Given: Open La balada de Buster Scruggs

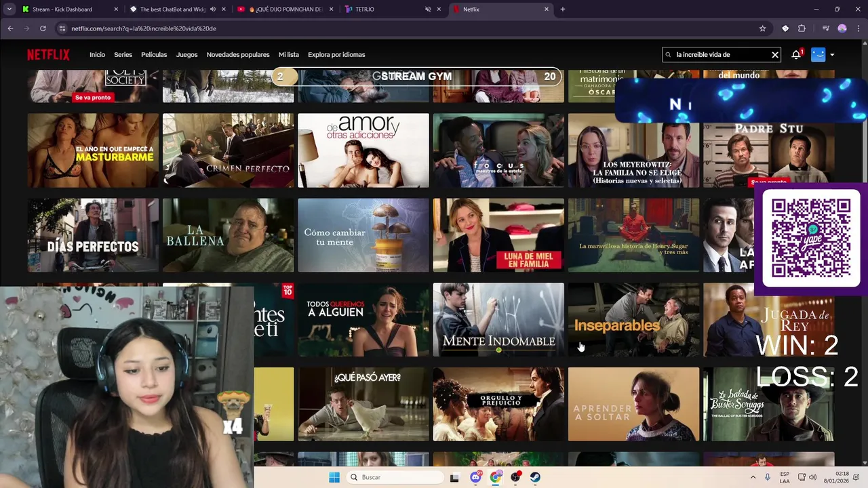Looking at the screenshot, I should (x=769, y=405).
